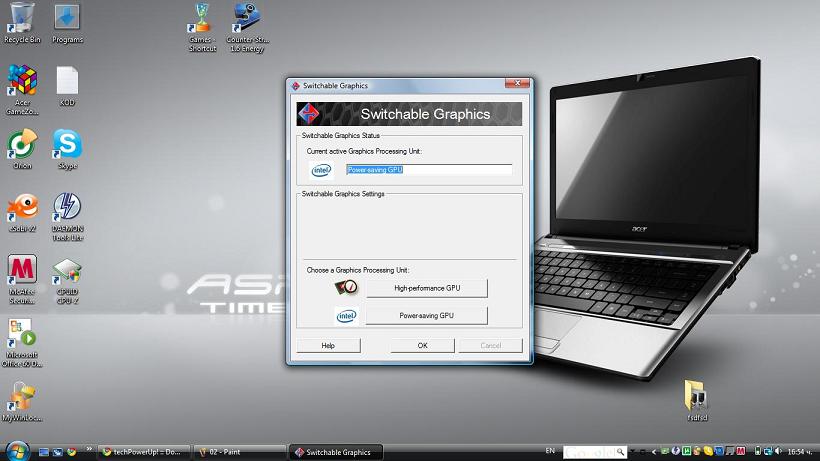The height and width of the screenshot is (461, 820).
Task: Click the yellow Skype tray icon
Action: [708, 451]
